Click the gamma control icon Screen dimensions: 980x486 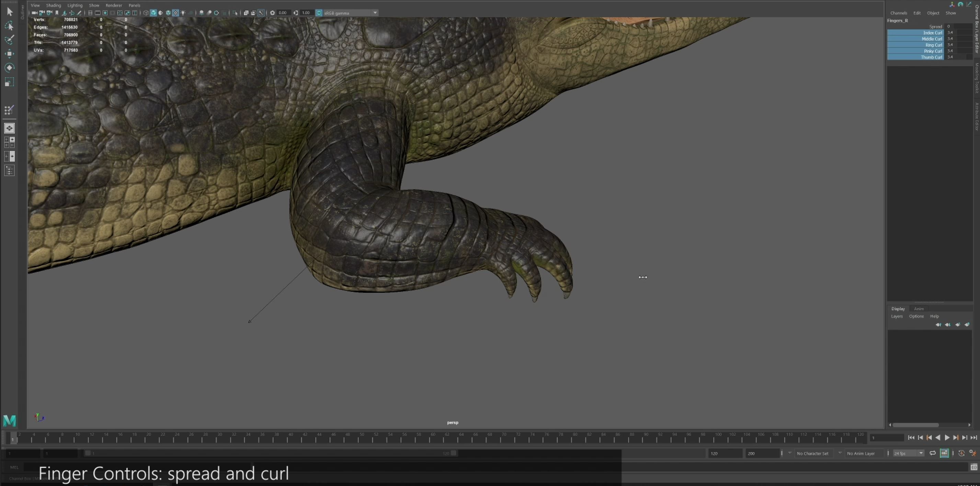[296, 13]
